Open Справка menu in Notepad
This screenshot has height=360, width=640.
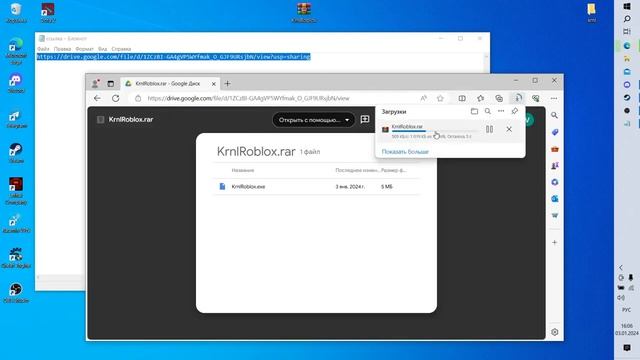pos(121,49)
